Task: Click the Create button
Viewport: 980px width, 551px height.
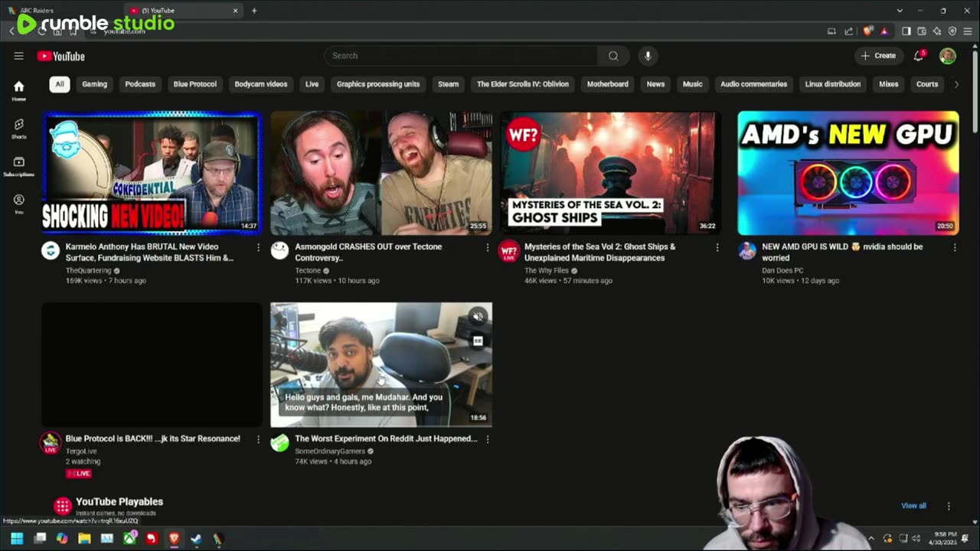Action: click(877, 56)
